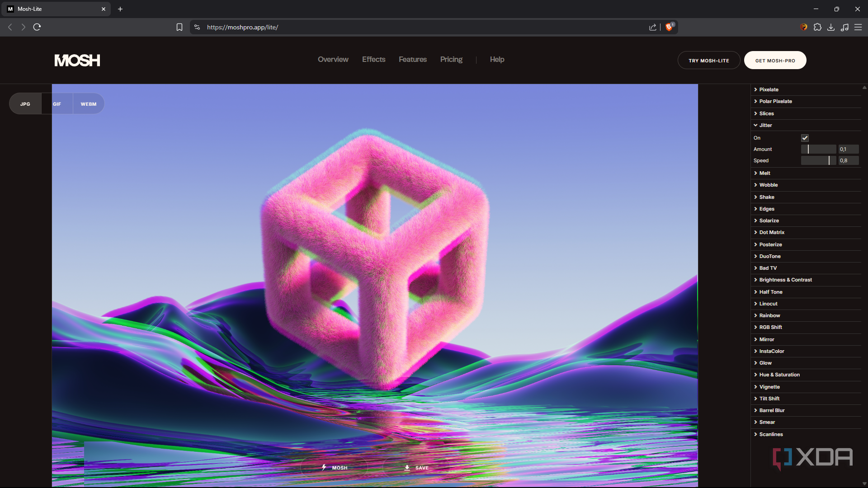This screenshot has width=868, height=488.
Task: Expand the Bad TV effect
Action: [807, 268]
